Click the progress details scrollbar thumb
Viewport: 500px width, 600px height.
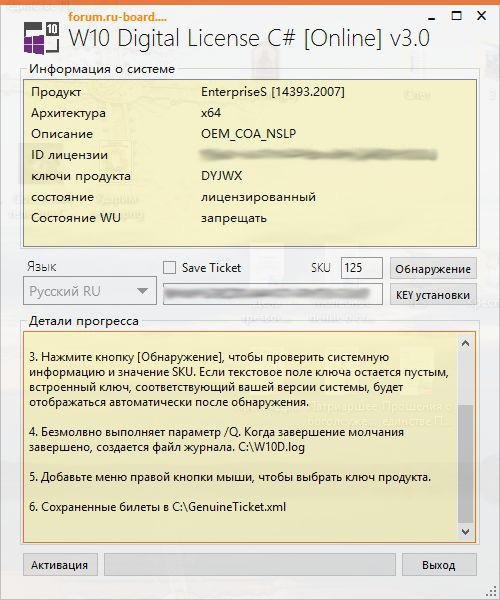(x=465, y=464)
